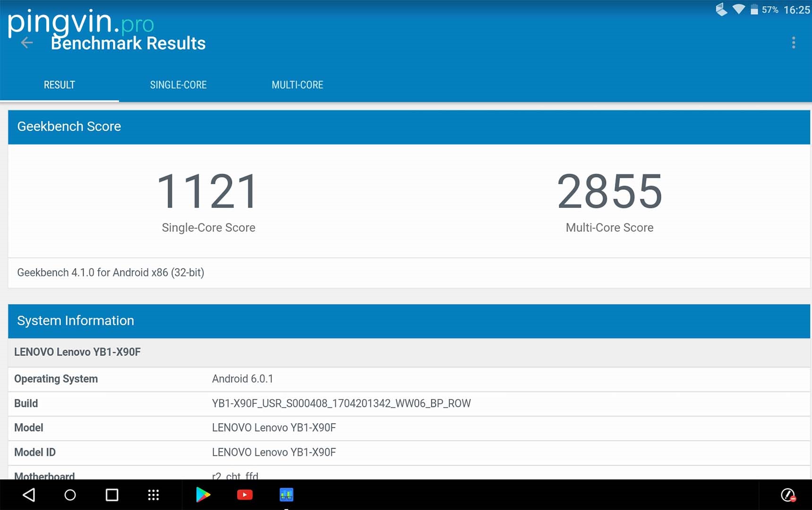Tap the back arrow beside Benchmark Results
This screenshot has width=812, height=510.
(27, 43)
